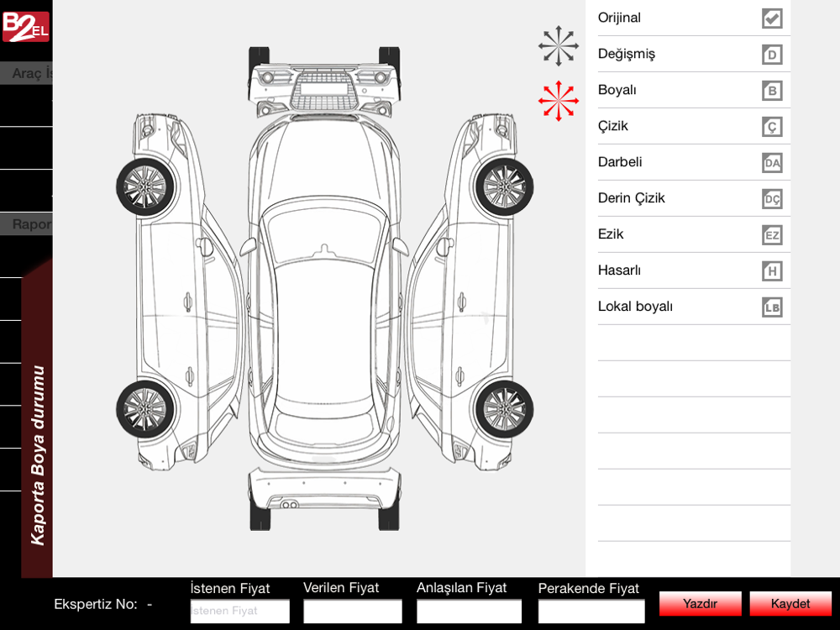Choose the Boyalı B marker icon
Viewport: 840px width, 630px height.
772,91
